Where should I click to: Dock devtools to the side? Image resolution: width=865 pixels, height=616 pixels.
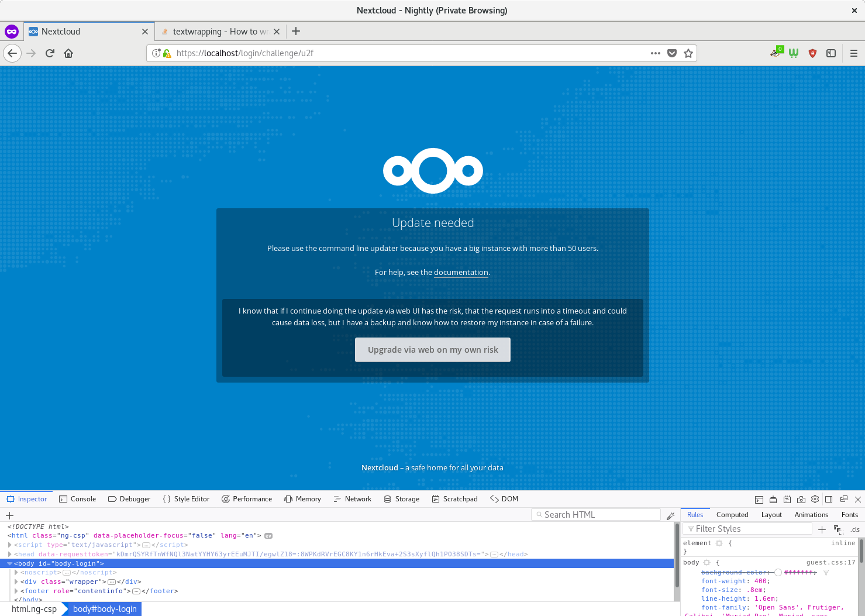click(829, 500)
